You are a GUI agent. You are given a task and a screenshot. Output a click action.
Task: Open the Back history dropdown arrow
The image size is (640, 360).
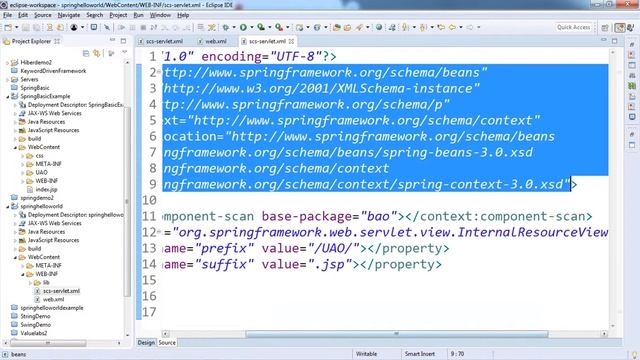(460, 27)
